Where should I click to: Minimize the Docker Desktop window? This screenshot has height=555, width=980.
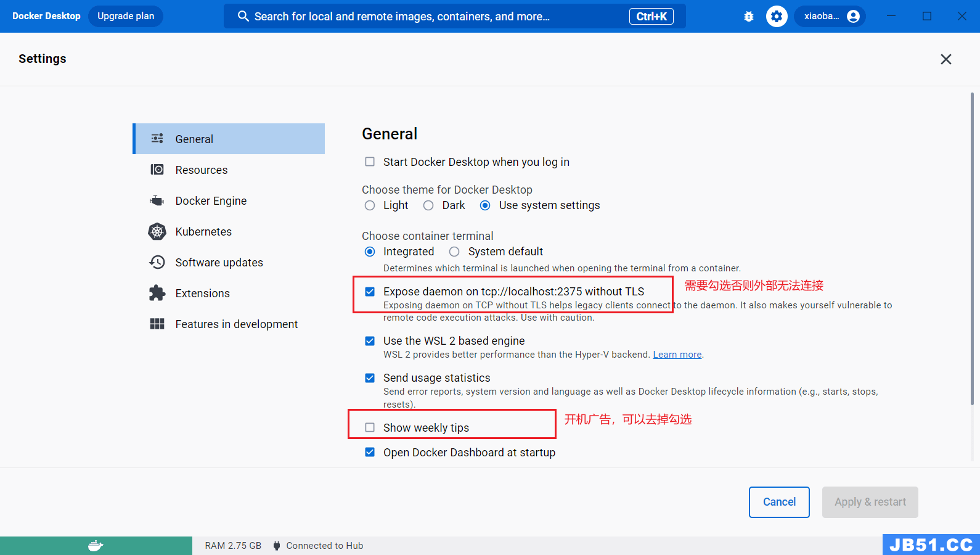pyautogui.click(x=891, y=16)
